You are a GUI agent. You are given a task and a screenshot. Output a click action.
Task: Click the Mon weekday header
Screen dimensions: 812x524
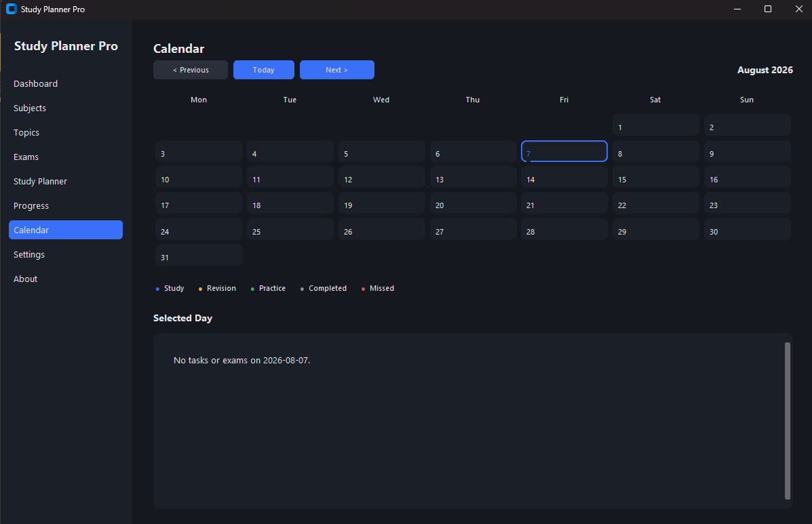pos(199,100)
